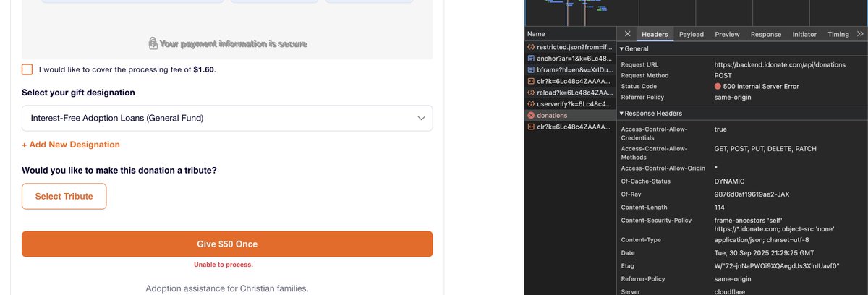Select the userverify?k= request row
The image size is (868, 295).
(x=570, y=104)
